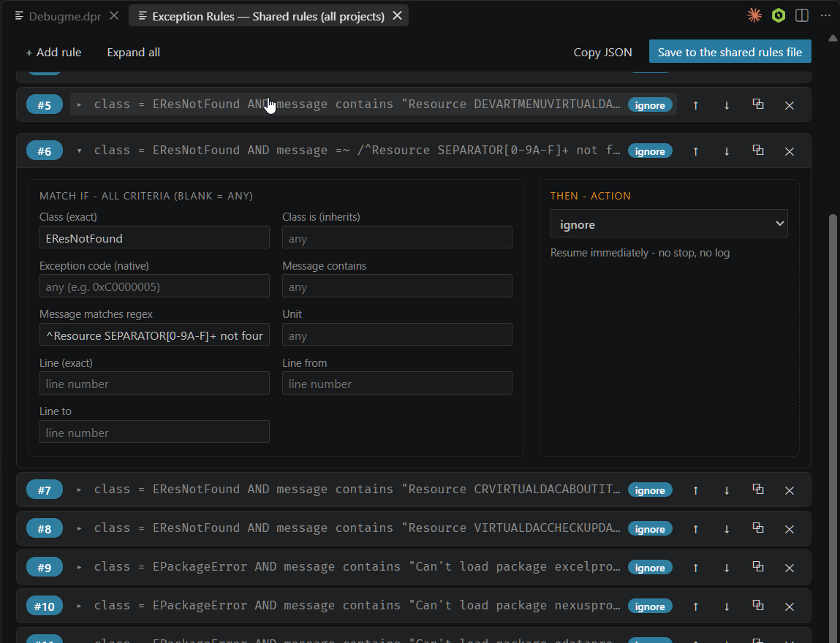Expand rule #7 with the triangle

[x=79, y=490]
